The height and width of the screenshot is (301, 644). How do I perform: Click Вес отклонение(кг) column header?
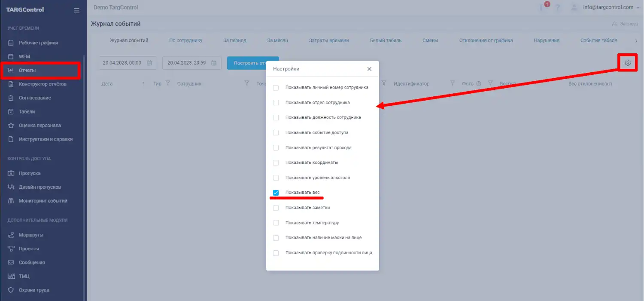[590, 84]
